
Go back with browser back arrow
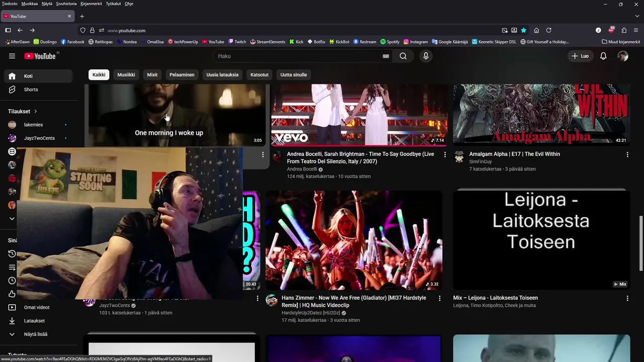20,30
